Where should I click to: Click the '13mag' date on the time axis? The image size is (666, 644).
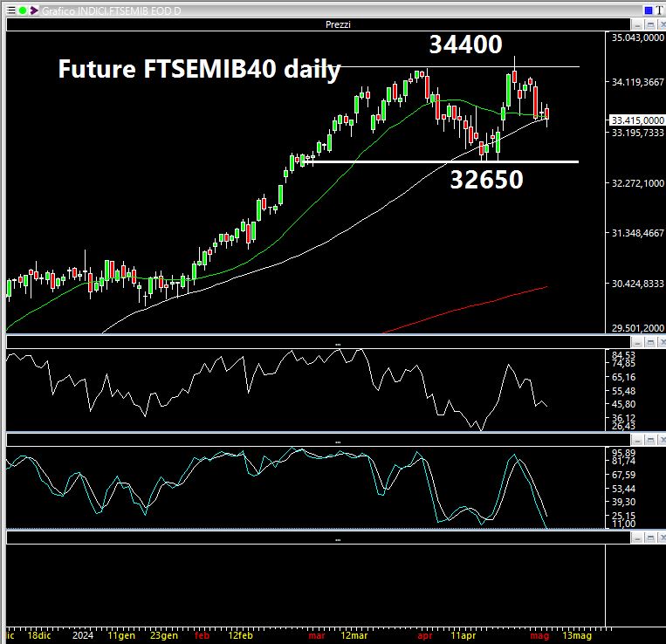click(577, 635)
